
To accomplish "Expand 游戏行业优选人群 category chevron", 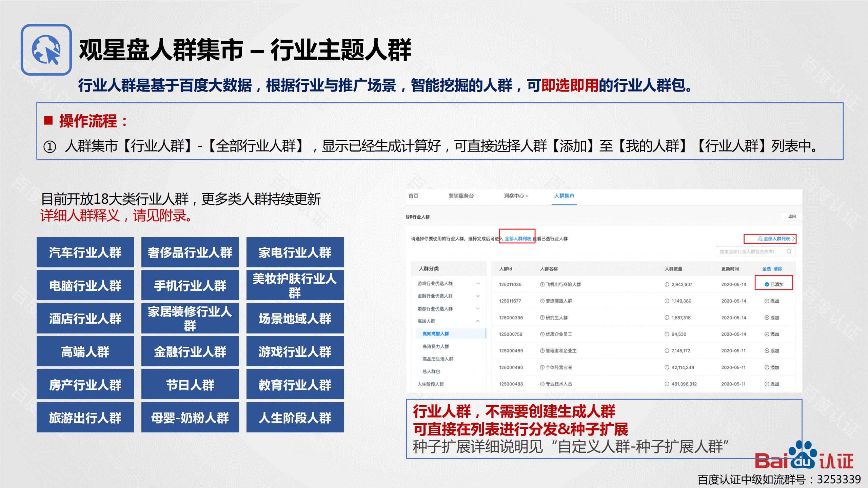I will (x=478, y=283).
